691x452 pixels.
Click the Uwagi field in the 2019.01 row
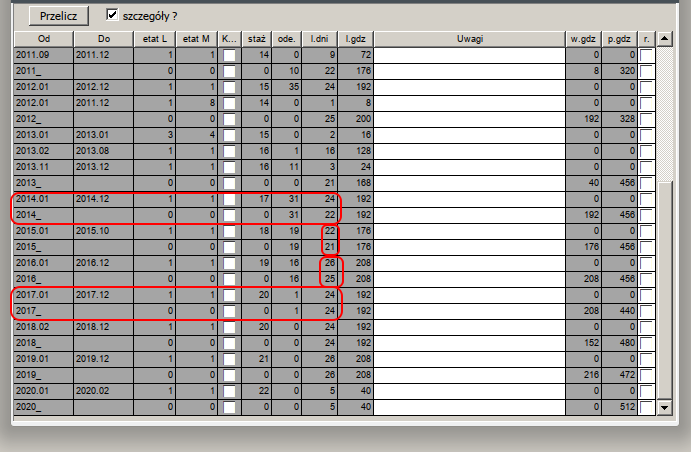coord(469,357)
